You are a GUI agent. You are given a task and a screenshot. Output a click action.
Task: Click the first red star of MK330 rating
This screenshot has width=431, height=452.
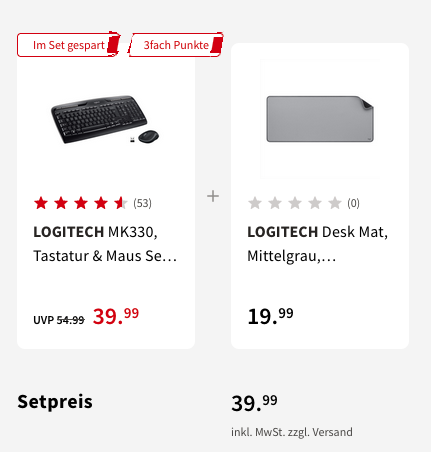click(x=41, y=203)
